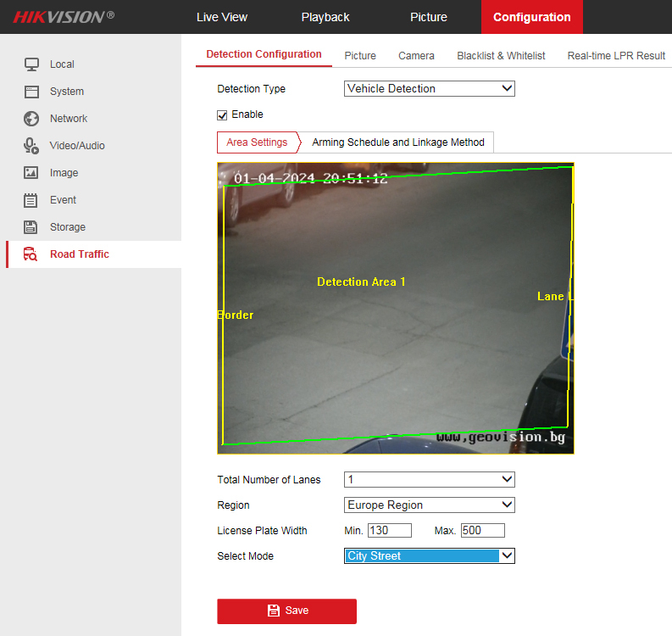Viewport: 672px width, 636px height.
Task: Open the Select Mode City Street dropdown
Action: click(429, 556)
